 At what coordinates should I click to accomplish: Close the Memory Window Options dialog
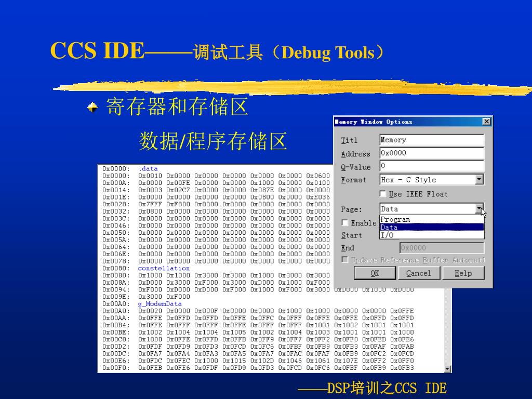486,122
